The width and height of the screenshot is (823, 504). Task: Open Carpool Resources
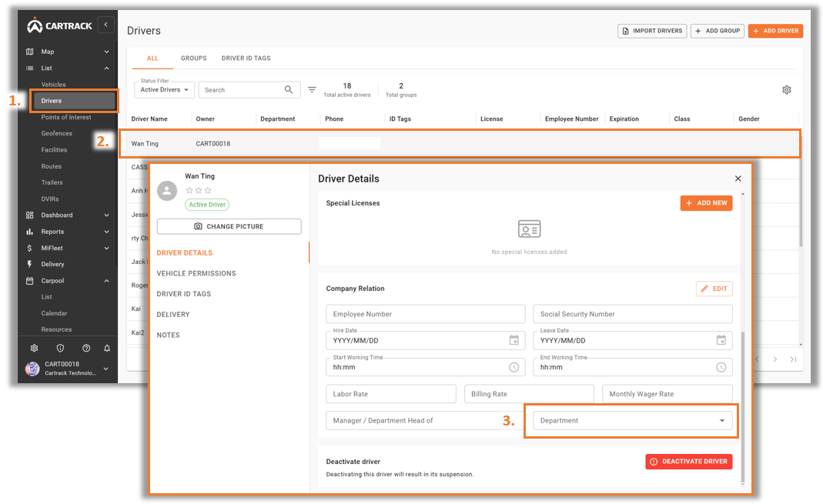tap(56, 329)
